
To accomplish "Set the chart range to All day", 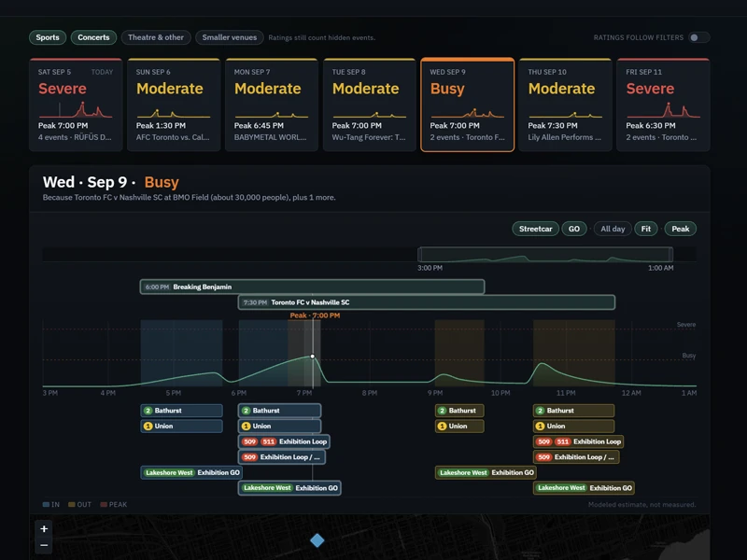I will pos(613,229).
